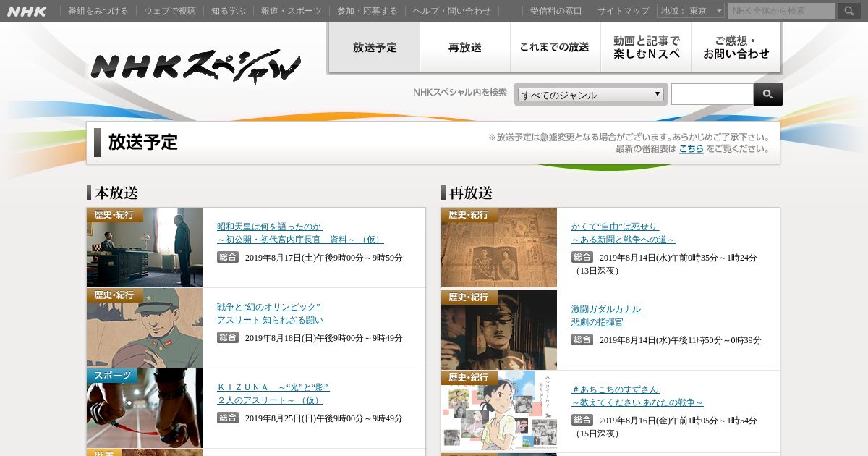The image size is (868, 456).
Task: Open the 参加・応募する menu
Action: [367, 11]
